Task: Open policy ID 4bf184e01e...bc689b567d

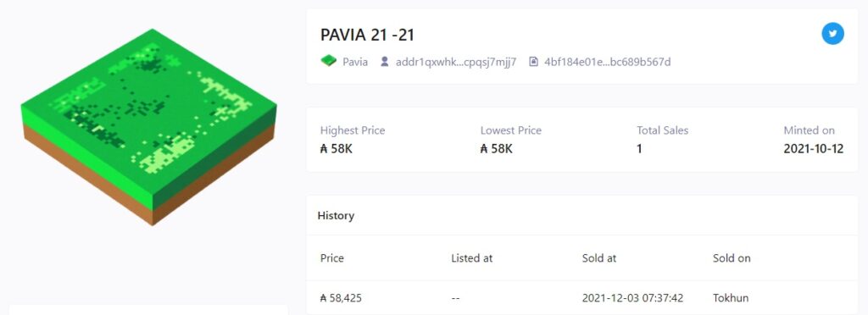Action: [607, 62]
